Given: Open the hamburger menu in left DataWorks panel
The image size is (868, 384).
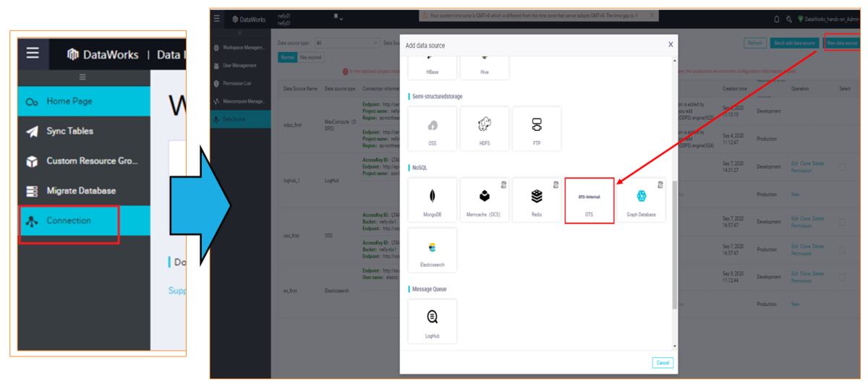Looking at the screenshot, I should (x=32, y=53).
